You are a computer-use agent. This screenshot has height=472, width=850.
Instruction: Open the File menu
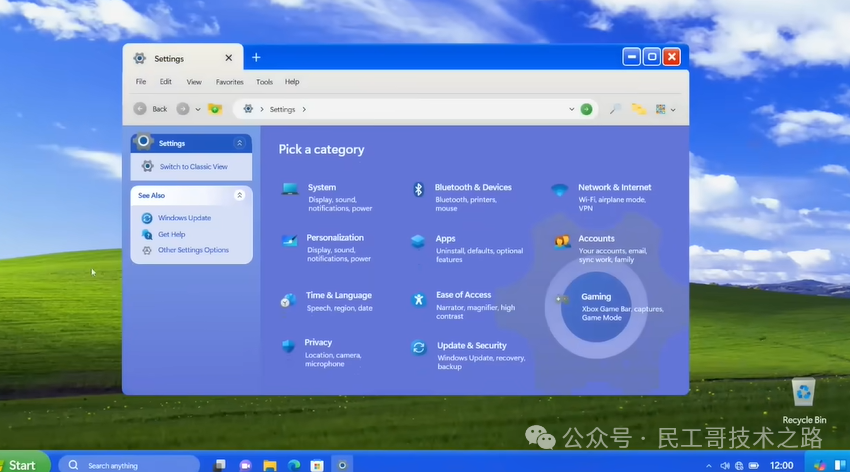tap(141, 82)
